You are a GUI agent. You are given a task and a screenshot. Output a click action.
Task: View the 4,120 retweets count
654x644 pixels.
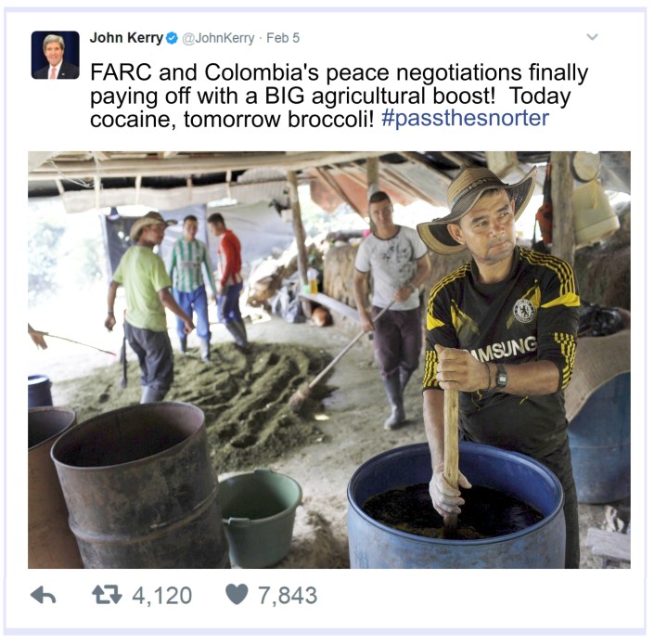tap(161, 595)
